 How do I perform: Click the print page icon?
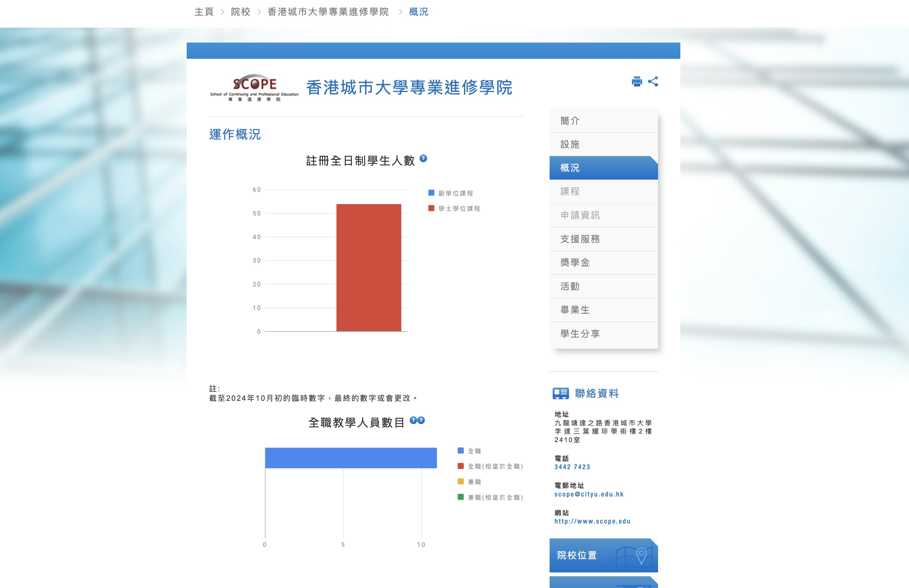[x=637, y=81]
